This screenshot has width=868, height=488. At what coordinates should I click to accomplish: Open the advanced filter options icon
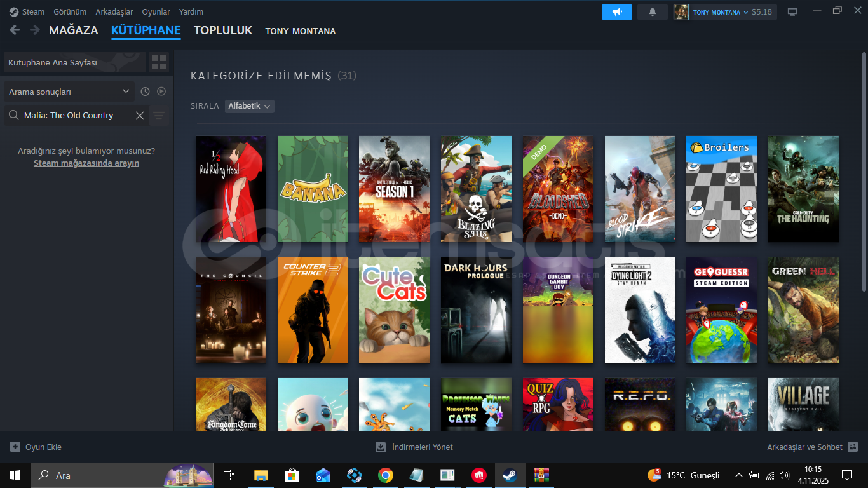click(x=159, y=116)
